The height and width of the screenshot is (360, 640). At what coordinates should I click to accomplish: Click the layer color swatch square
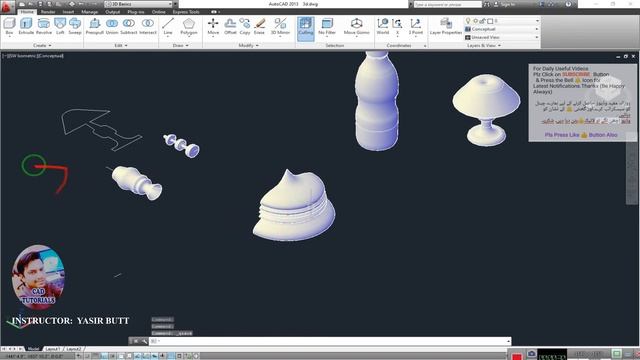point(490,21)
